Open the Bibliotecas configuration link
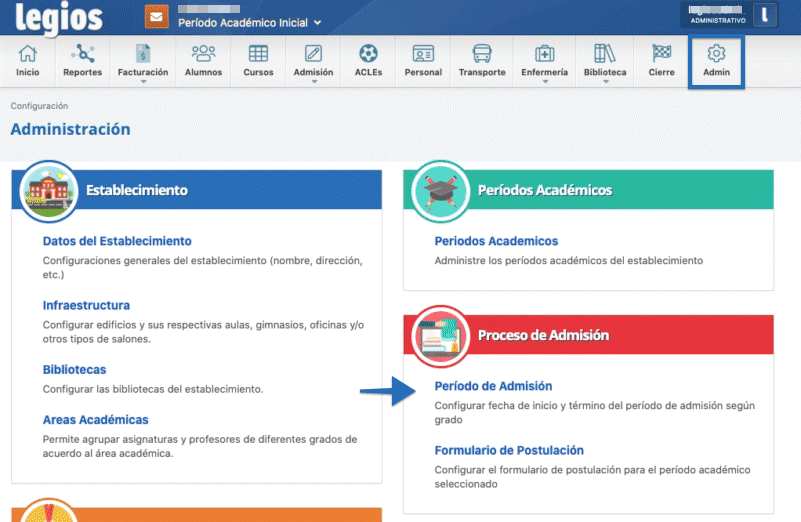Viewport: 801px width, 522px height. tap(75, 370)
